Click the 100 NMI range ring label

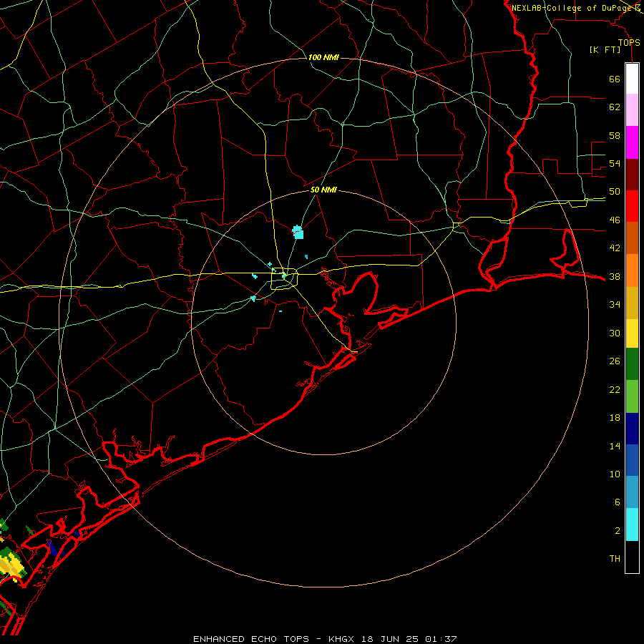tap(323, 57)
